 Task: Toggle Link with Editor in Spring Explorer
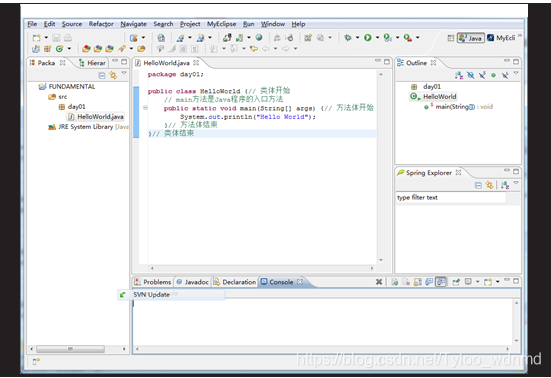tap(490, 185)
